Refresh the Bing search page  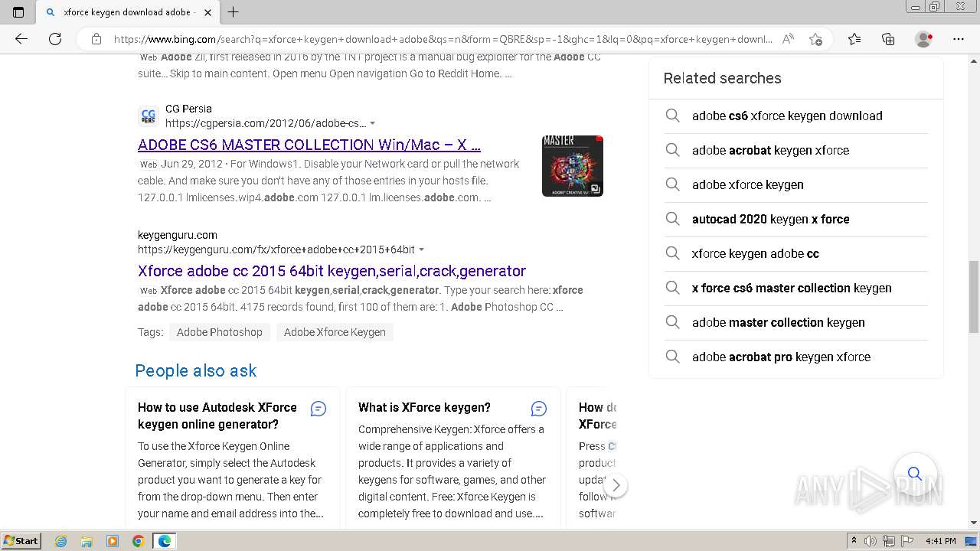coord(55,39)
